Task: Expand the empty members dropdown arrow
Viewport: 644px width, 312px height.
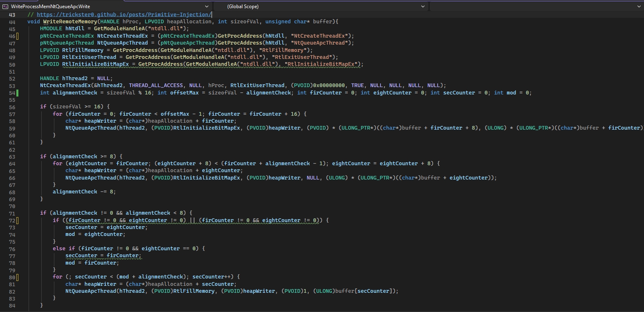Action: (639, 6)
